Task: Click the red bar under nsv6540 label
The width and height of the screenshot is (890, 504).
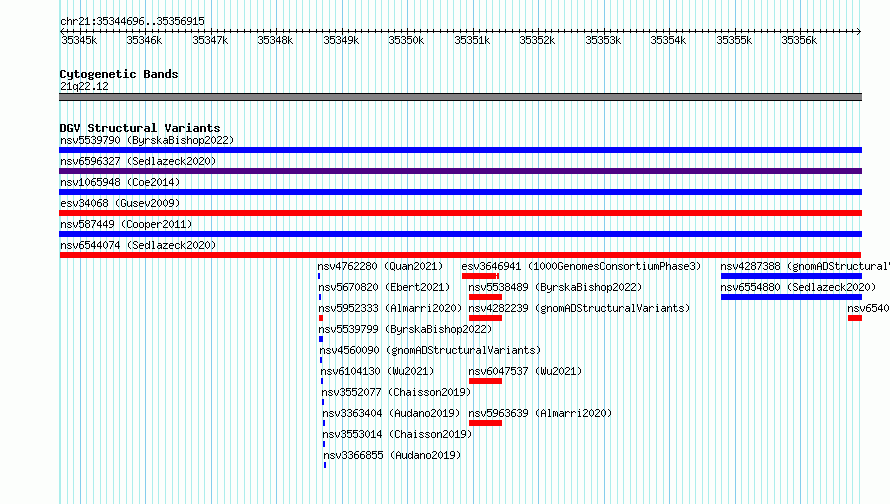Action: [x=855, y=318]
